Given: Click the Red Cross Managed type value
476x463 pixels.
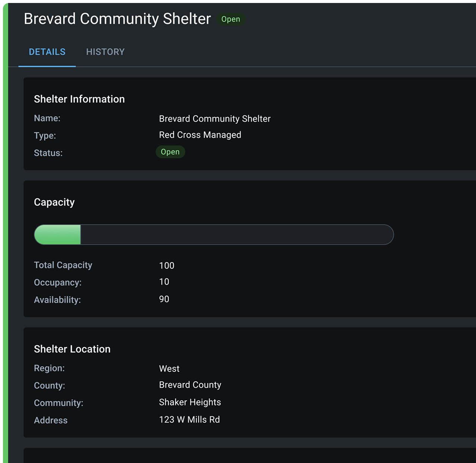Looking at the screenshot, I should [200, 135].
